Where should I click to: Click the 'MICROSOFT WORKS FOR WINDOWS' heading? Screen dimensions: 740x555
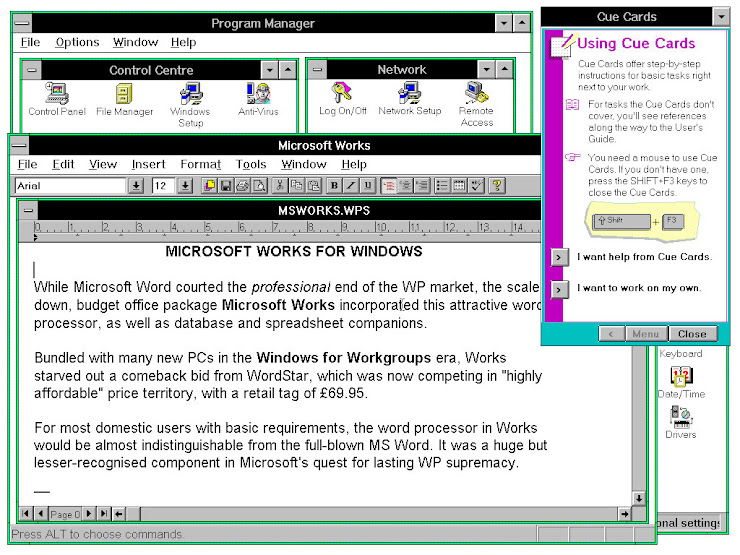[294, 252]
